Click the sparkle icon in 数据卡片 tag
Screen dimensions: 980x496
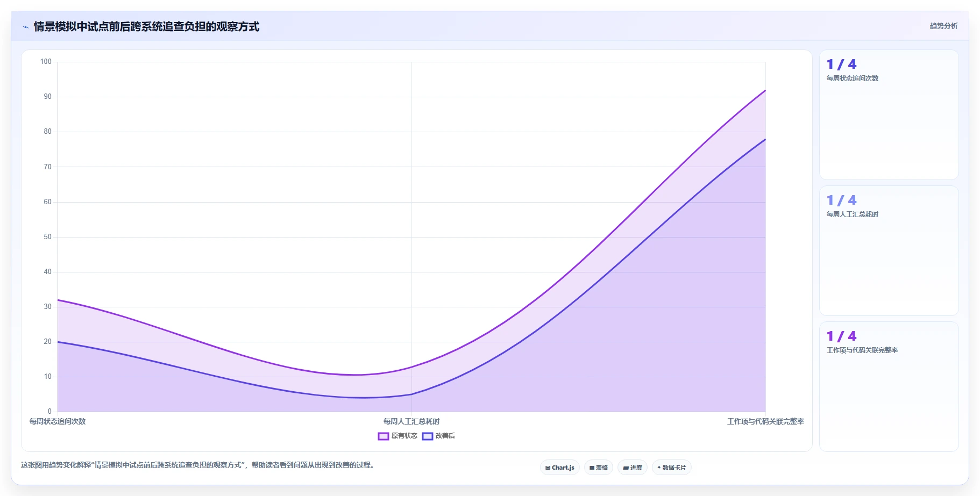[x=659, y=468]
